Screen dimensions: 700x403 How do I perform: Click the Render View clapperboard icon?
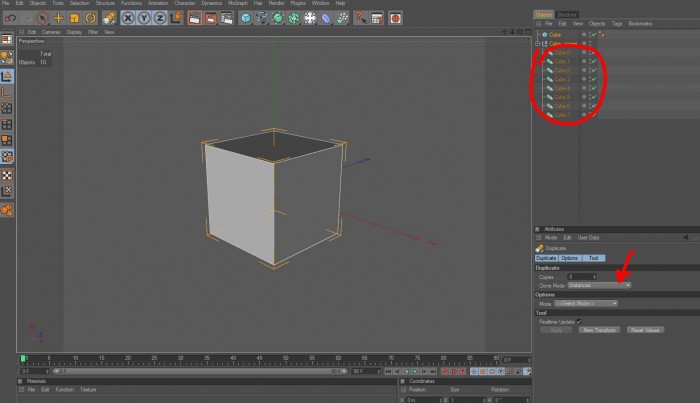[x=195, y=18]
